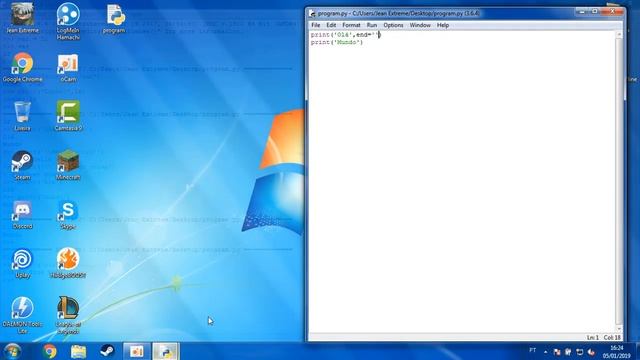
Task: Show hidden tray icons arrow
Action: pos(546,351)
